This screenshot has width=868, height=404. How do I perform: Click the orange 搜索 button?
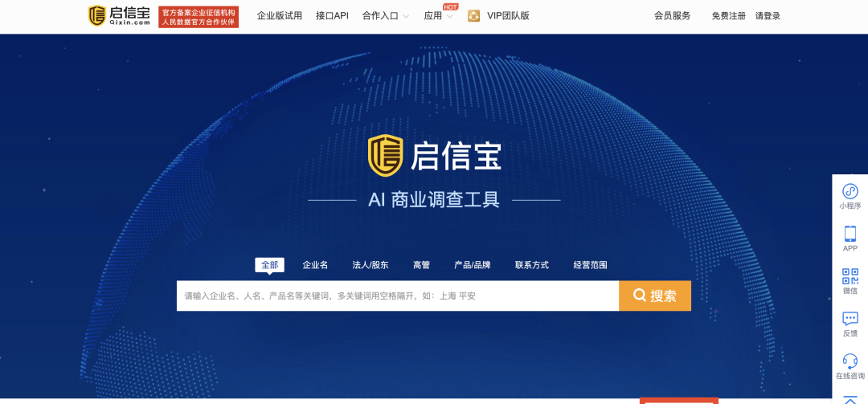coord(655,296)
